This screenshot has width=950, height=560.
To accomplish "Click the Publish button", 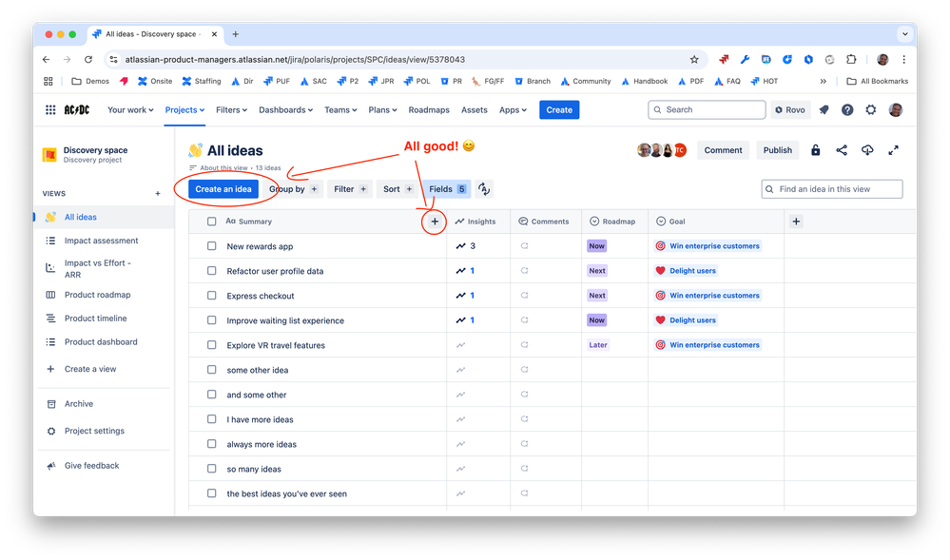I will (x=777, y=150).
